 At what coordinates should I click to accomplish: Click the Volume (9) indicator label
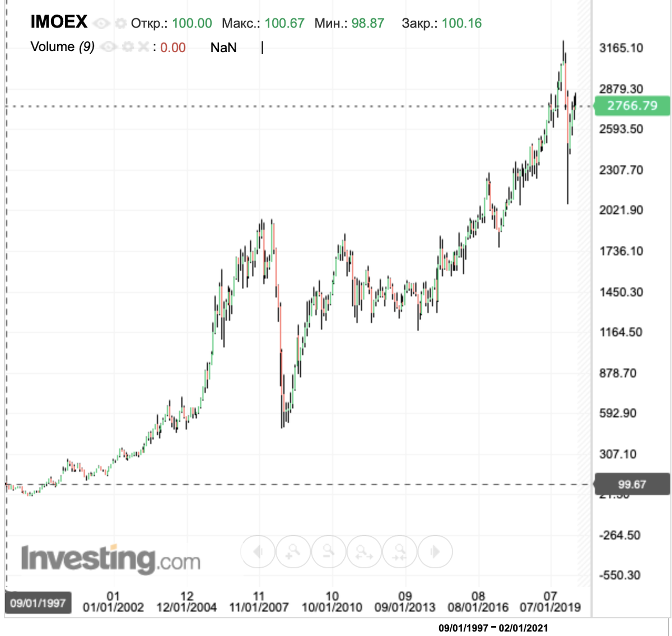62,47
